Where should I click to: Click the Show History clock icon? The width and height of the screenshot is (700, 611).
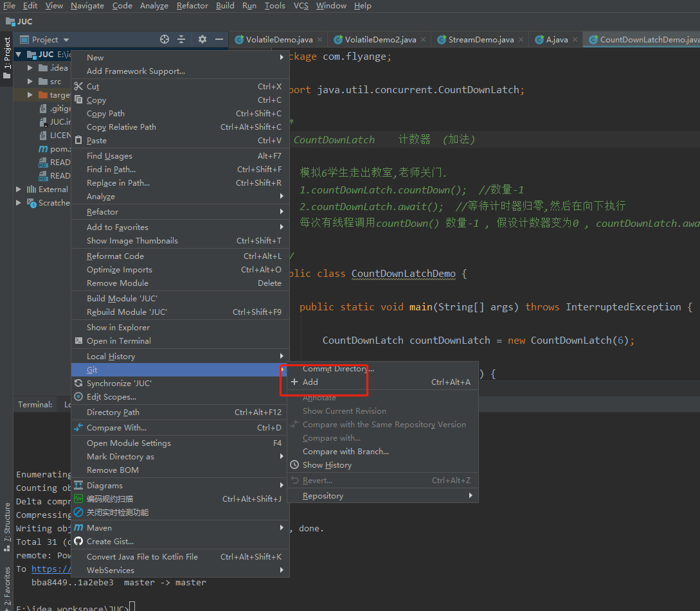point(294,465)
